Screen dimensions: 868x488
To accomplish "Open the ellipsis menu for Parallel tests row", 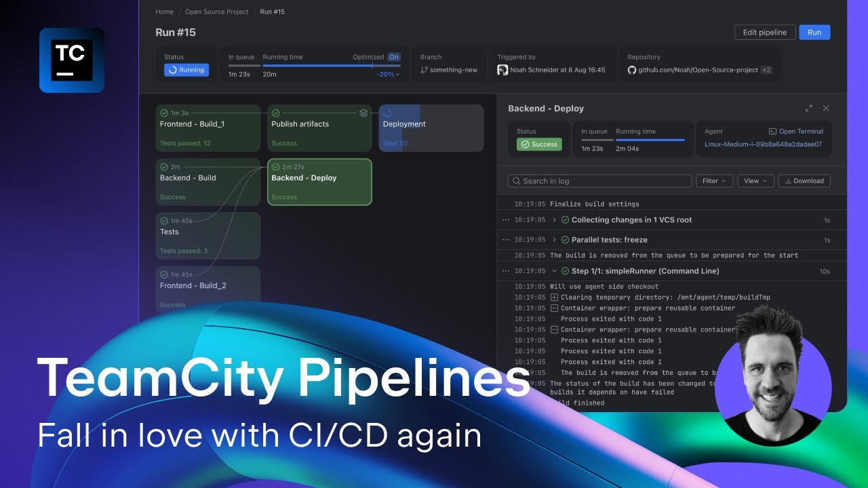I will (x=506, y=240).
